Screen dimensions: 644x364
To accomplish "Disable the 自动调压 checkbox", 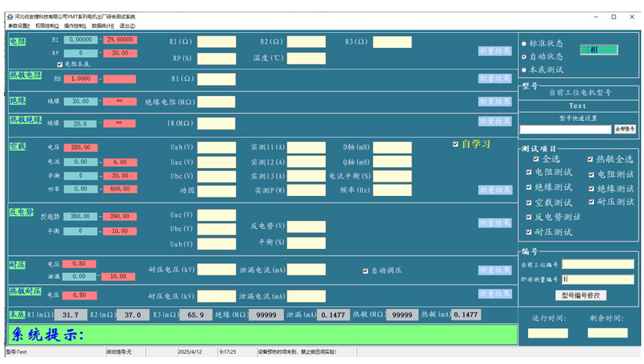I will [366, 271].
